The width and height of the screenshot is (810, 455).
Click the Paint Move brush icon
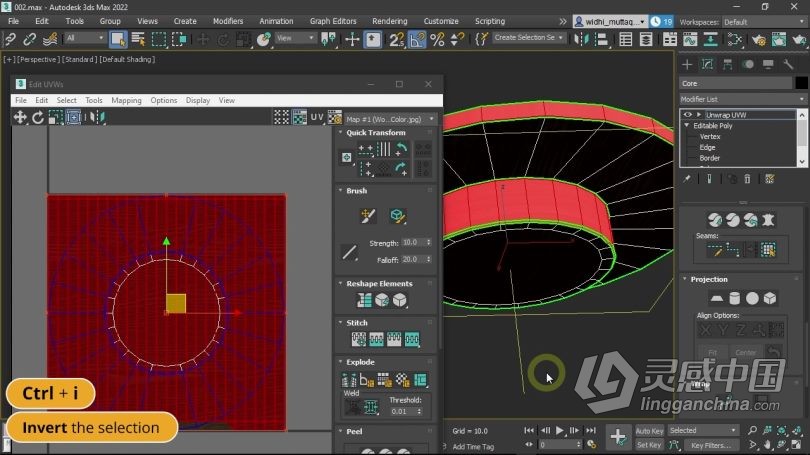[x=368, y=215]
